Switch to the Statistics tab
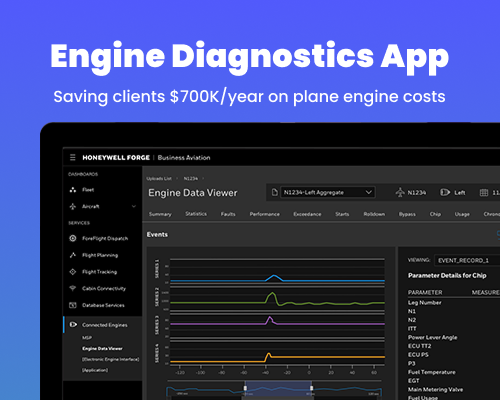Screen dimensions: 500x400 click(x=196, y=214)
